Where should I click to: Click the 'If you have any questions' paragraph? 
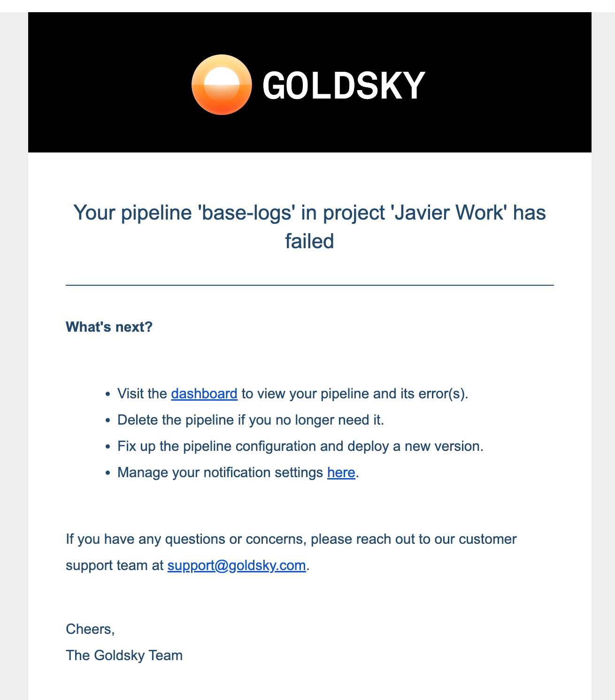coord(291,552)
